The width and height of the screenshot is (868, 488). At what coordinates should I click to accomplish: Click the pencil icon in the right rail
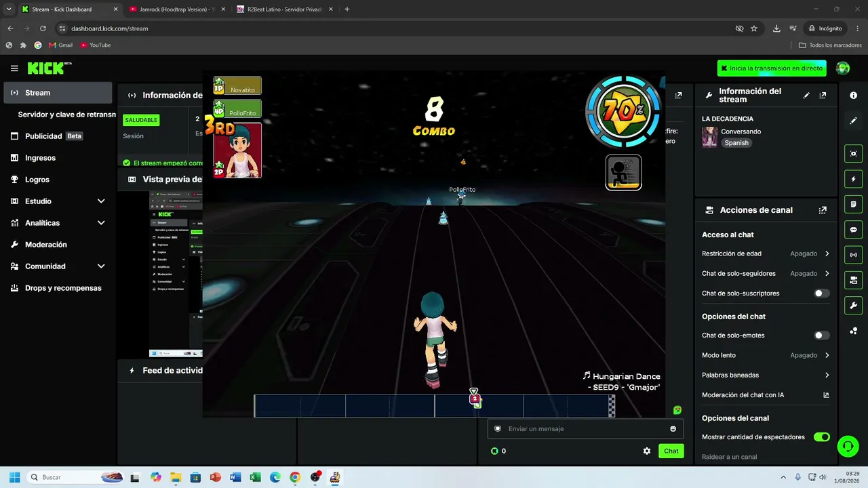point(853,121)
